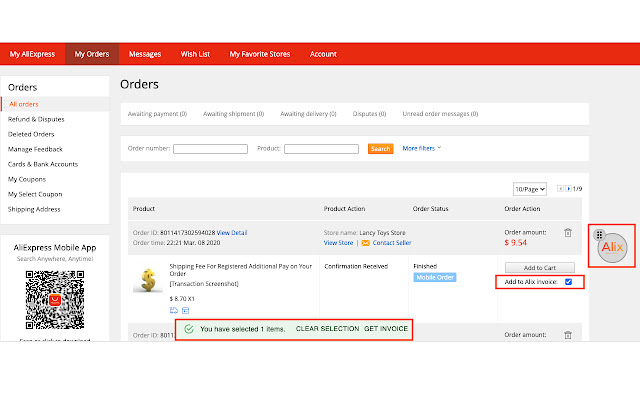Open Shipping Address in sidebar
This screenshot has width=640, height=400.
[x=34, y=209]
